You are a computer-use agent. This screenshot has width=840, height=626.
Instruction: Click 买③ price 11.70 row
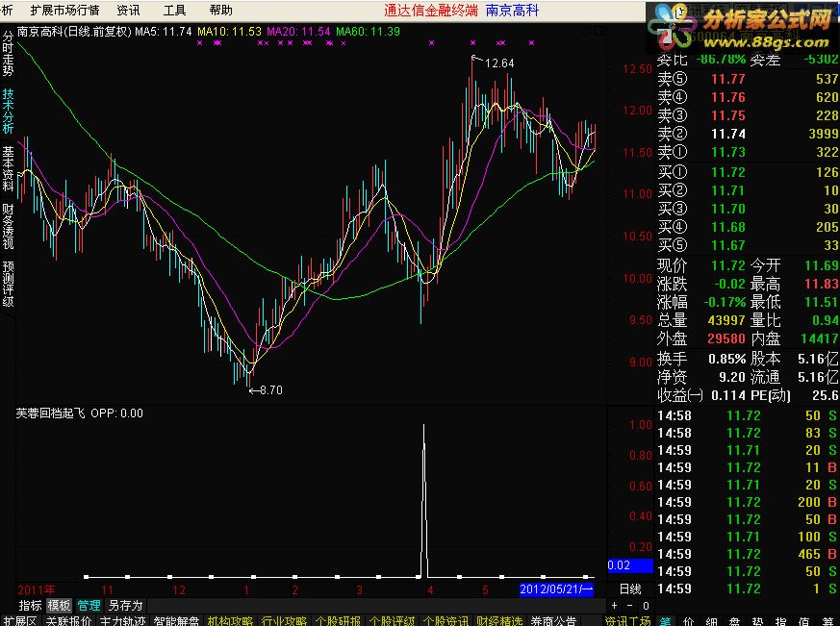[748, 209]
